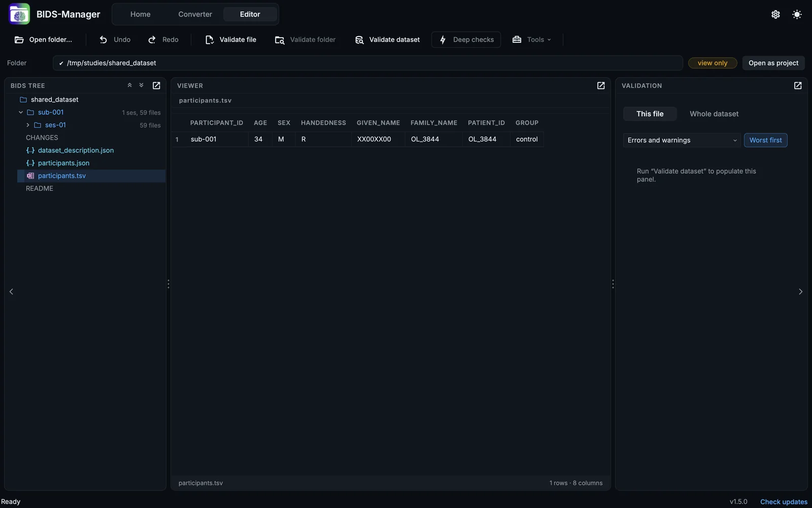Pop out the Viewer panel
Screen dimensions: 812x508
[x=601, y=85]
